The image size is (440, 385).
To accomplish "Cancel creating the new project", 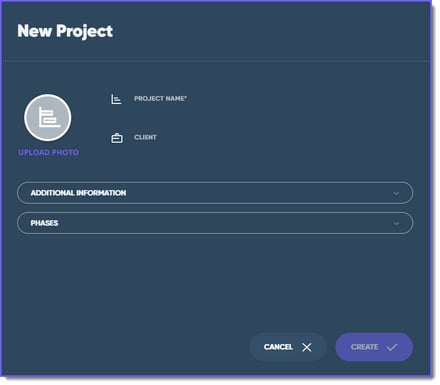I will 288,347.
